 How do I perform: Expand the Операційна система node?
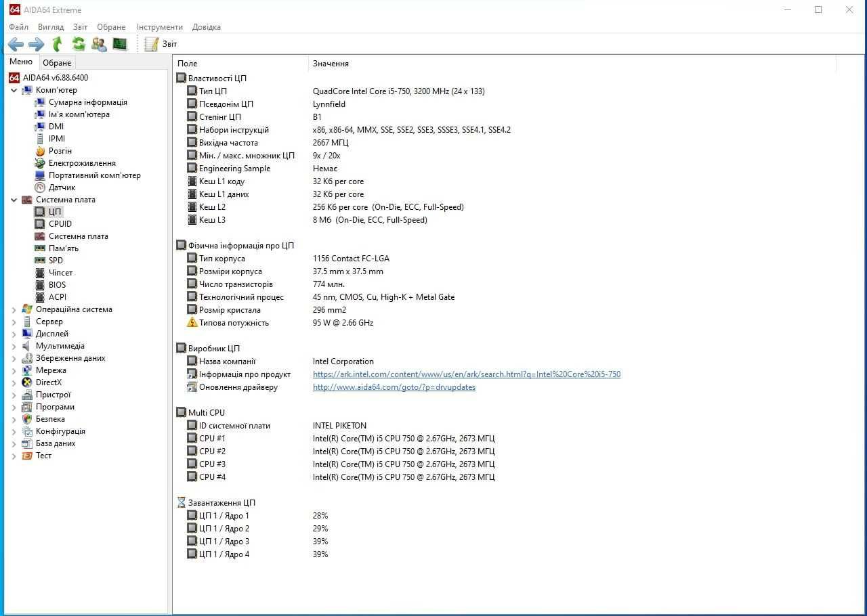coord(14,309)
